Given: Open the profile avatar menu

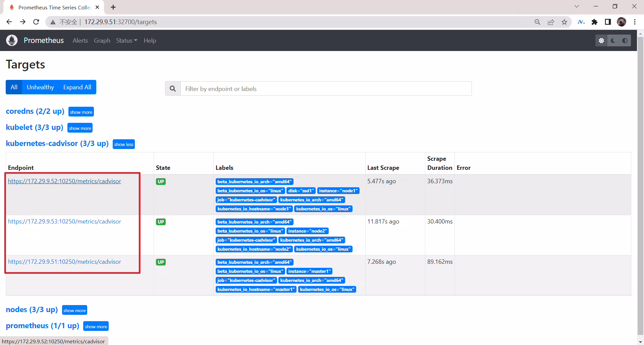Looking at the screenshot, I should (622, 22).
